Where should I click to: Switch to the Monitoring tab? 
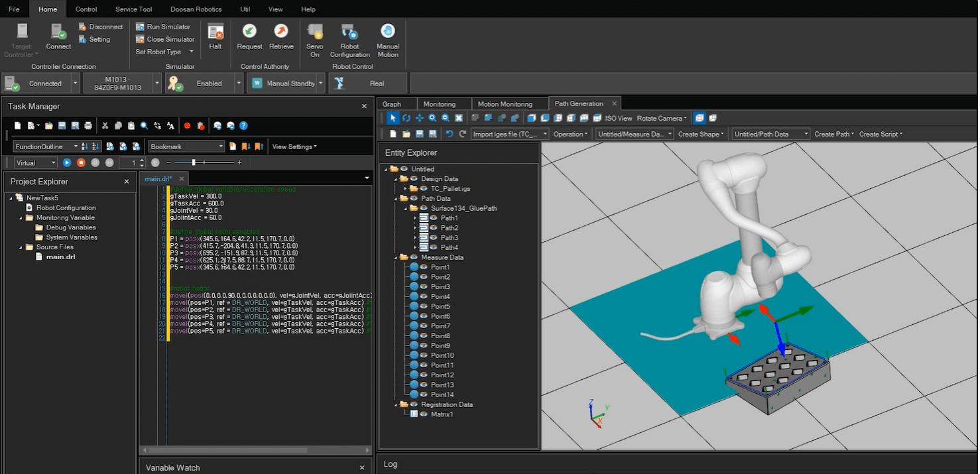pyautogui.click(x=440, y=104)
